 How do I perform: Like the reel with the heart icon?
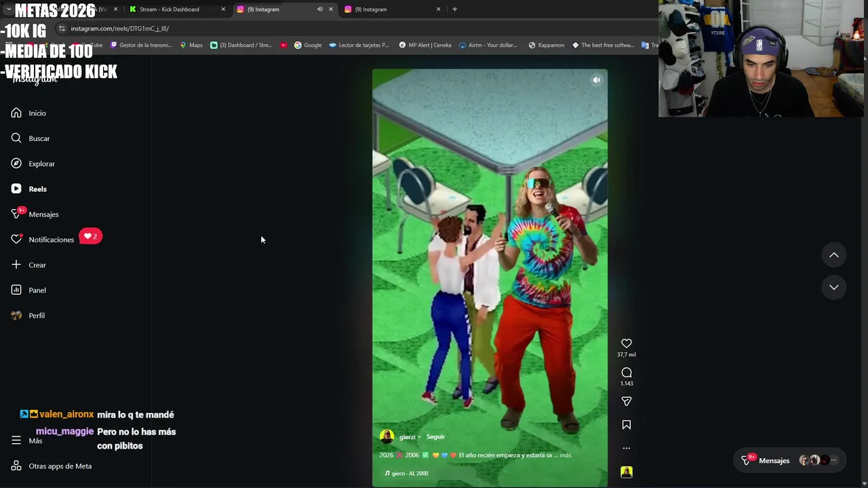(x=627, y=344)
